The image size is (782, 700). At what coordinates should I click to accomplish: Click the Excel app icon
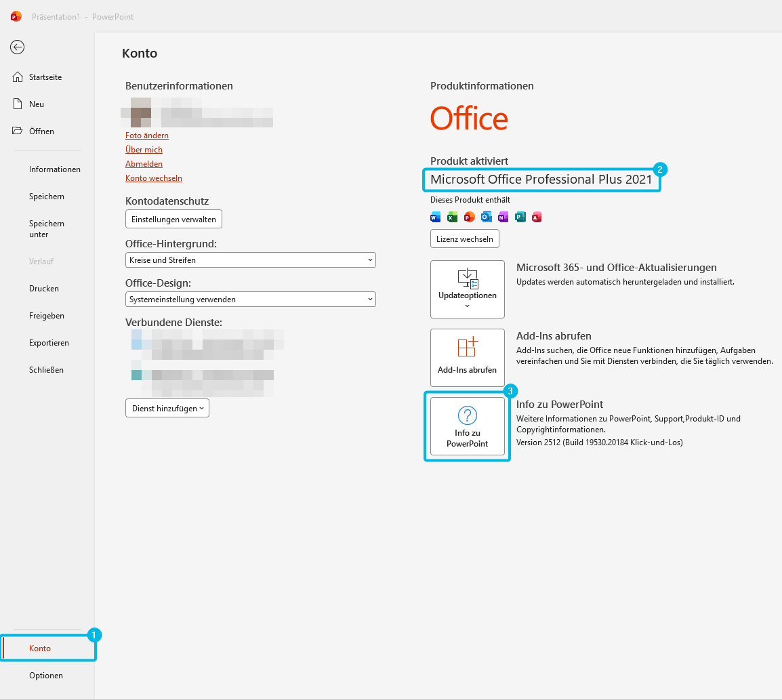(x=453, y=217)
